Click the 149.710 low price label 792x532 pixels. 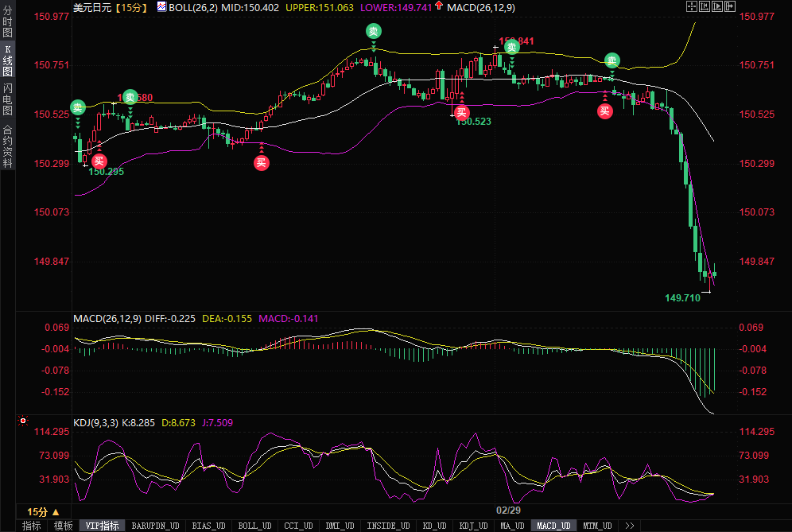[682, 298]
